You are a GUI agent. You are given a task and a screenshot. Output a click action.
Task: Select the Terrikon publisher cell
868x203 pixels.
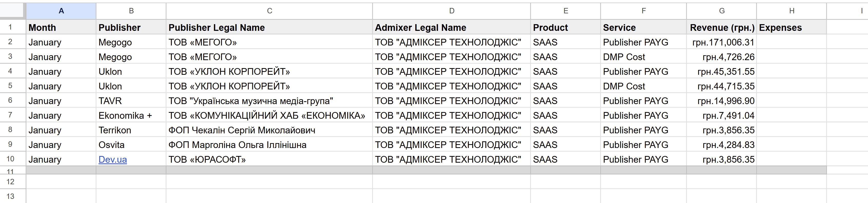click(x=131, y=130)
